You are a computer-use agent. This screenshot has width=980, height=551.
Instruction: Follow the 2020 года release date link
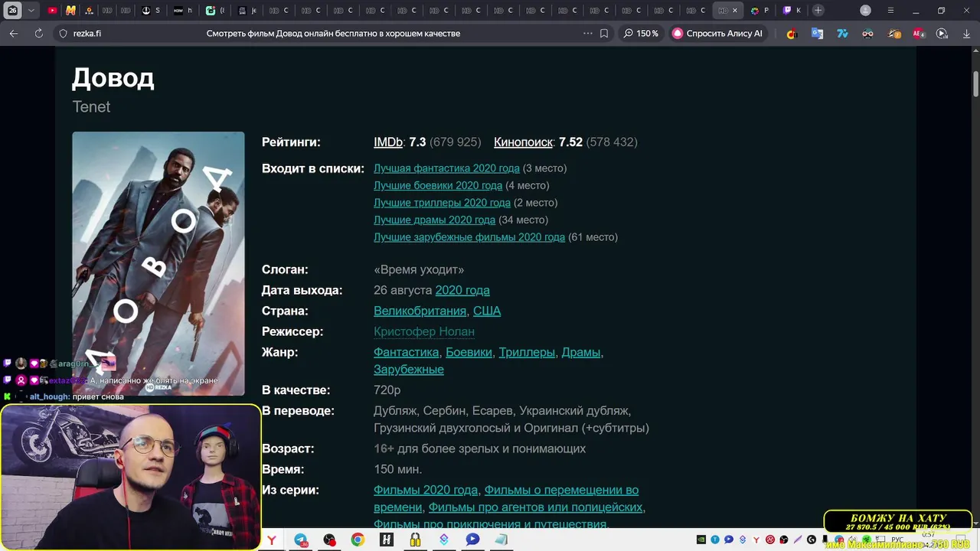click(x=462, y=290)
